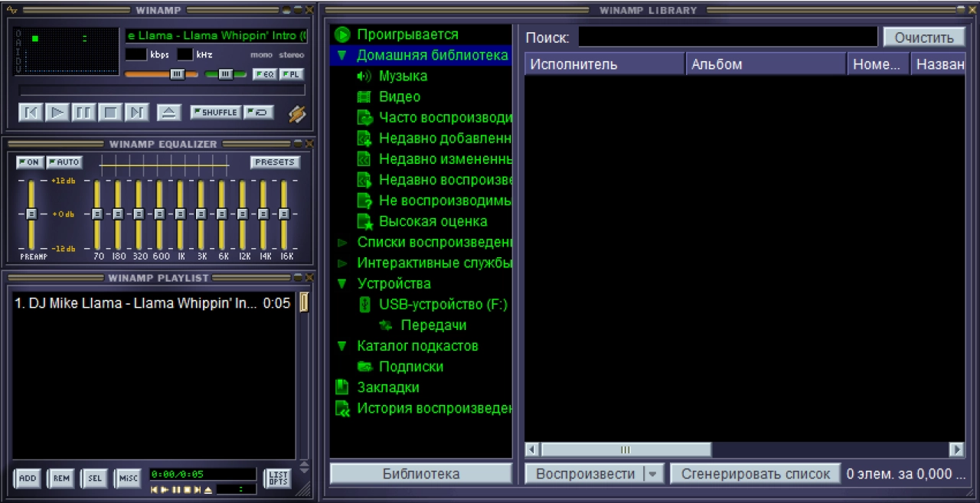Select USB-устройство (F:) device icon
980x503 pixels.
tap(365, 305)
